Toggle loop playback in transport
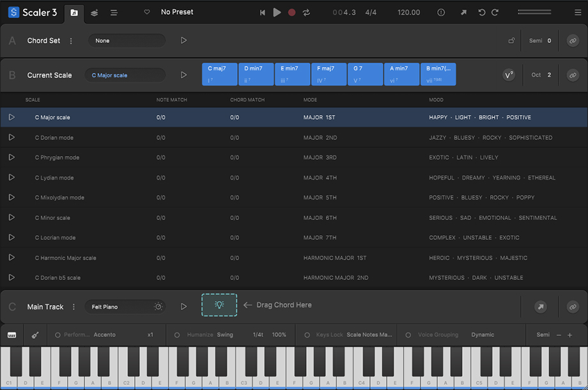Viewport: 588px width, 390px height. pos(306,12)
